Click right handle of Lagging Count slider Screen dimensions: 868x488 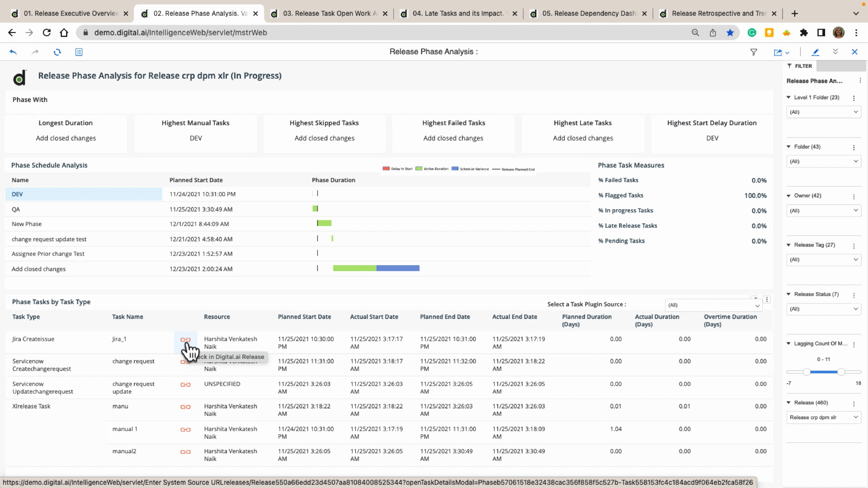(841, 372)
